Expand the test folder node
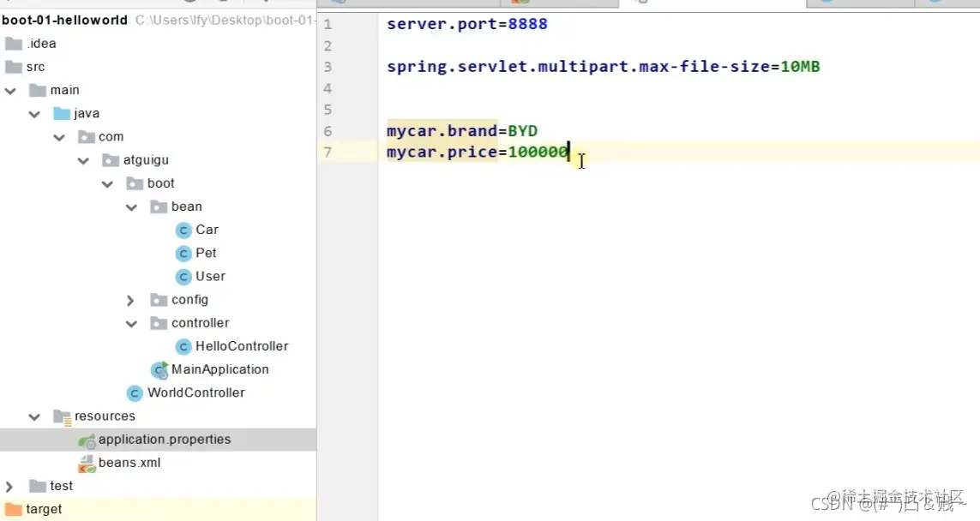Screen dimensions: 980x521 (x=9, y=487)
